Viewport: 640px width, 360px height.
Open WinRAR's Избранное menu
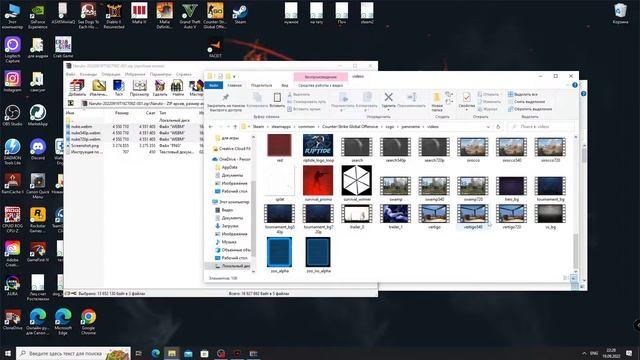pyautogui.click(x=135, y=74)
